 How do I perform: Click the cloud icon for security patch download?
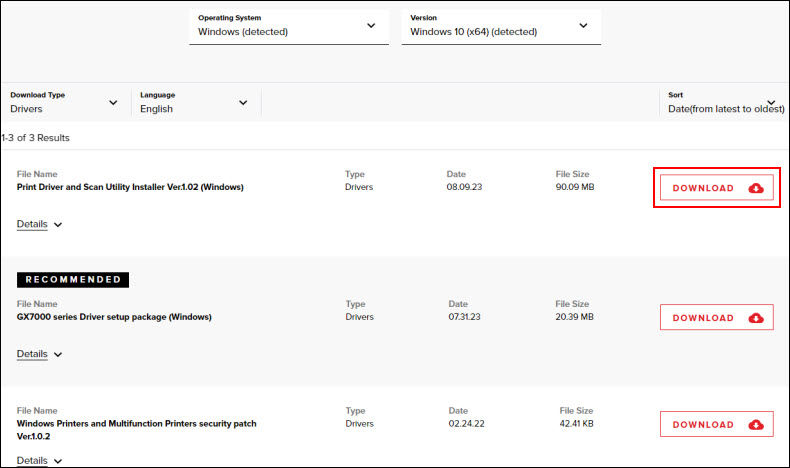756,425
